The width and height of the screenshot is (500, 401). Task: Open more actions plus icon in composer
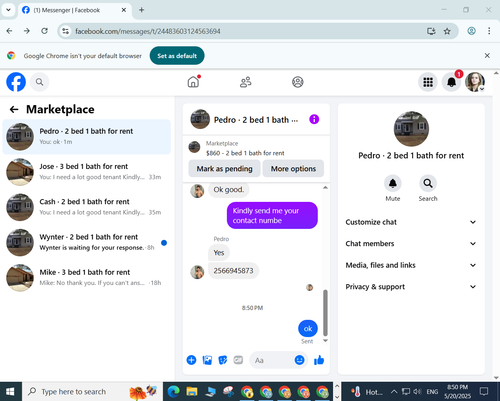(x=191, y=360)
